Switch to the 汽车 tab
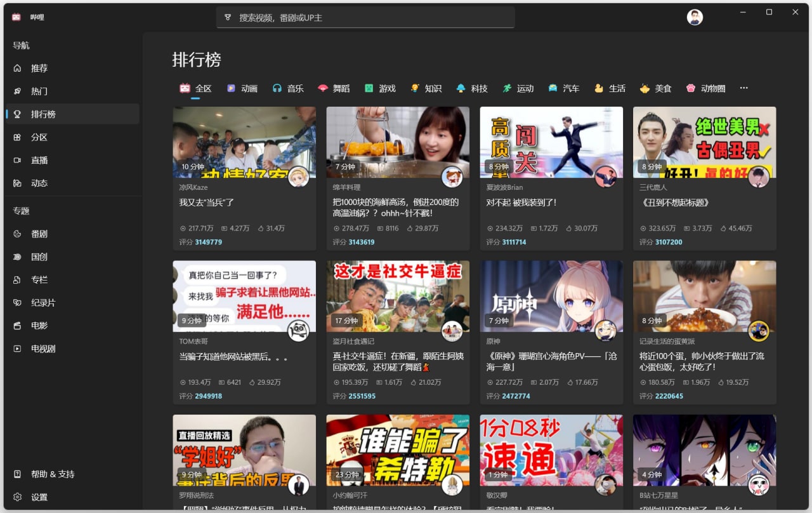 coord(564,88)
